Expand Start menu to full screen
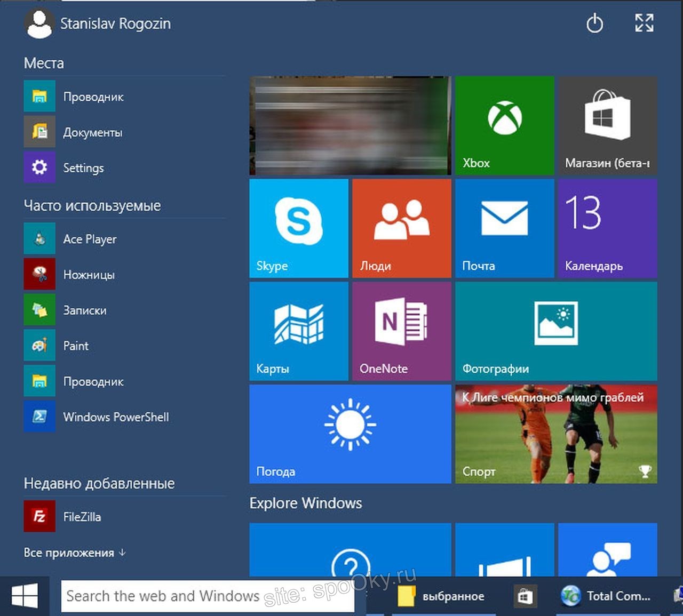Image resolution: width=683 pixels, height=616 pixels. [x=644, y=23]
